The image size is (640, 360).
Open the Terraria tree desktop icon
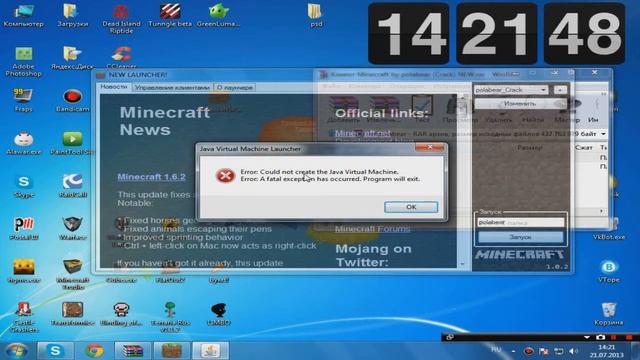point(170,317)
